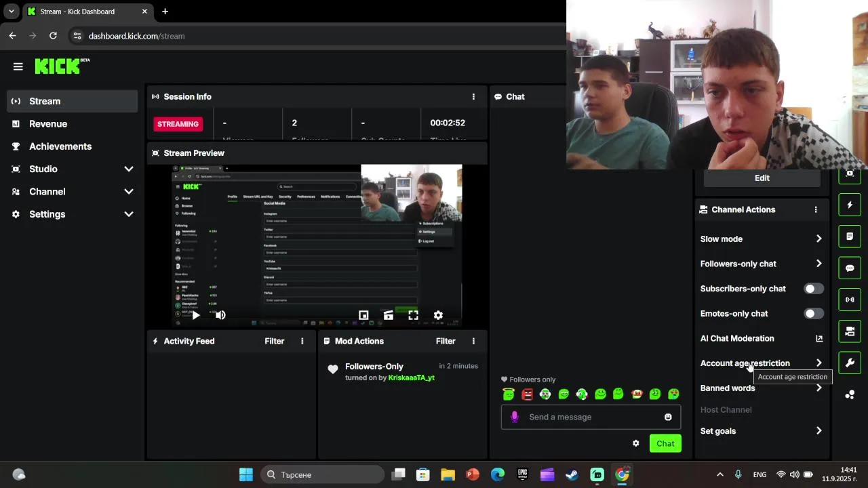The image size is (868, 488).
Task: Play the stream preview
Action: [x=195, y=315]
